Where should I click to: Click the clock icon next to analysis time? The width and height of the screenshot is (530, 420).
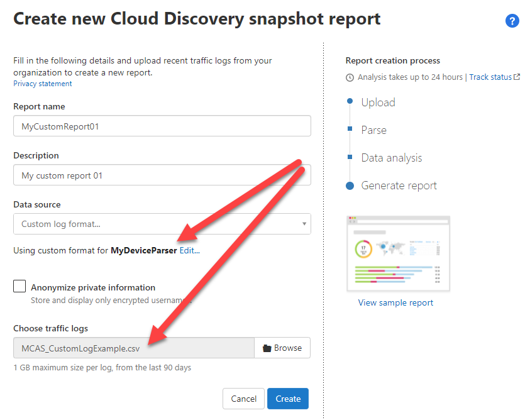point(350,77)
